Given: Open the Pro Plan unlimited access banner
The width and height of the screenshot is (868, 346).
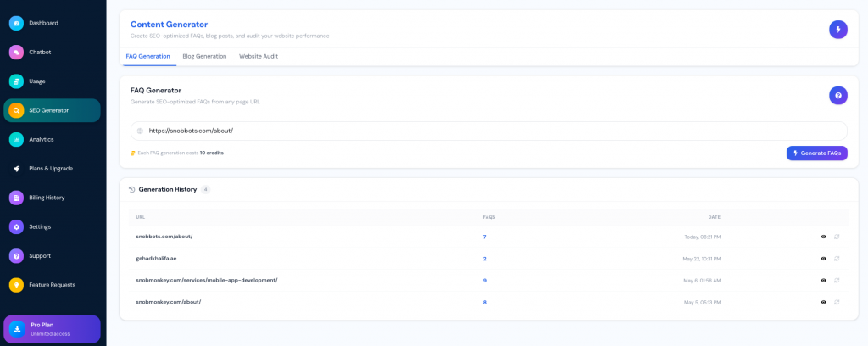Looking at the screenshot, I should [x=52, y=329].
